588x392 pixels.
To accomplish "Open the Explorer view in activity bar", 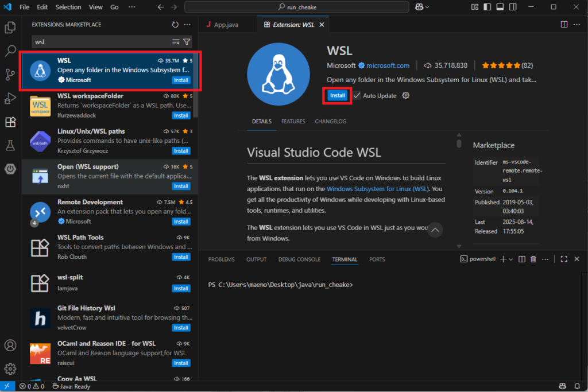I will pyautogui.click(x=10, y=28).
